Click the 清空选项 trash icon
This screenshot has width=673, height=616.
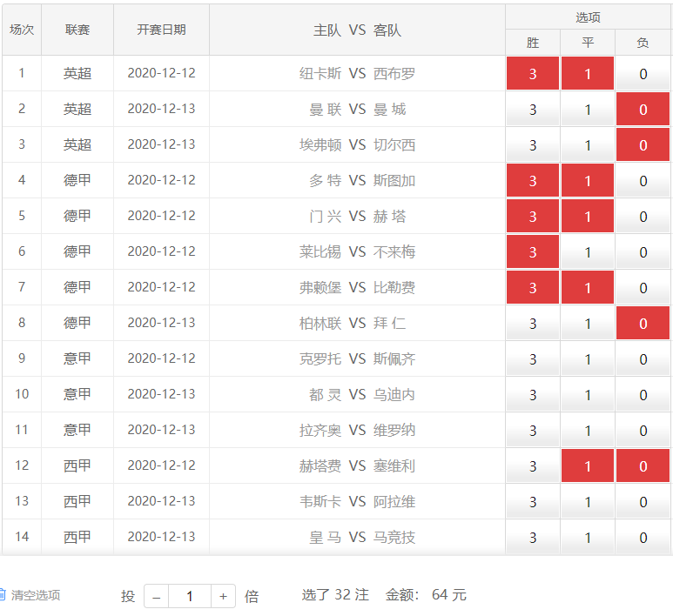coord(3,595)
